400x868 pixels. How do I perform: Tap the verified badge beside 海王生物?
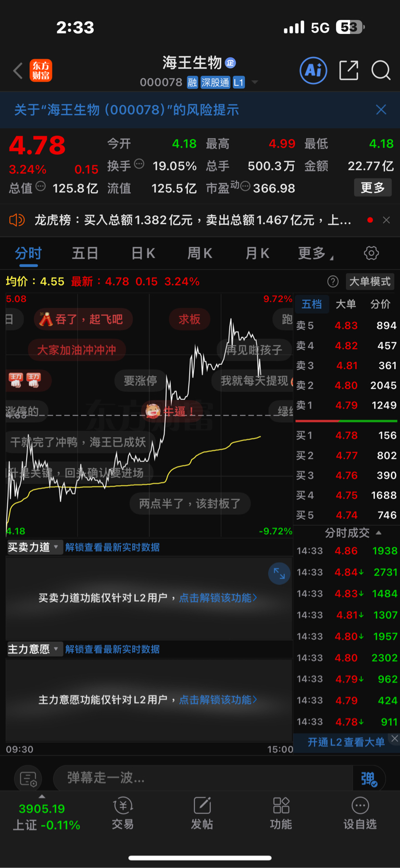point(230,63)
